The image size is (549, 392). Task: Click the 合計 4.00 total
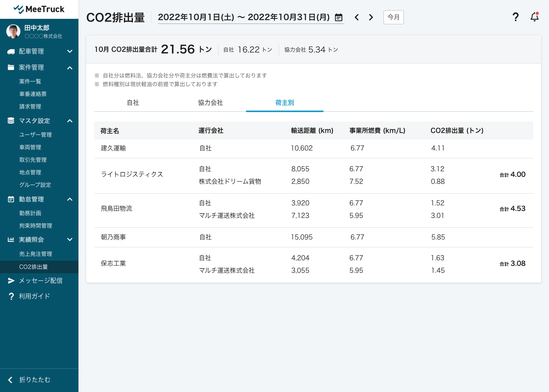point(513,174)
